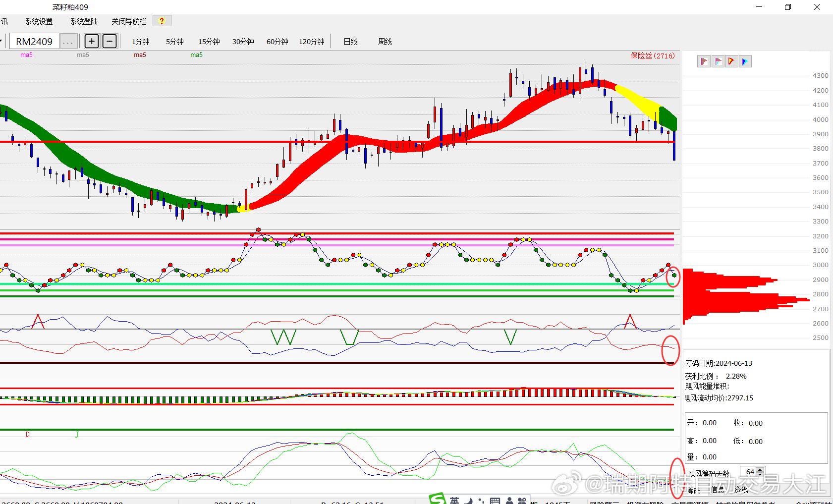Click the magenta ma5 legend label
This screenshot has width=833, height=504.
pos(27,55)
